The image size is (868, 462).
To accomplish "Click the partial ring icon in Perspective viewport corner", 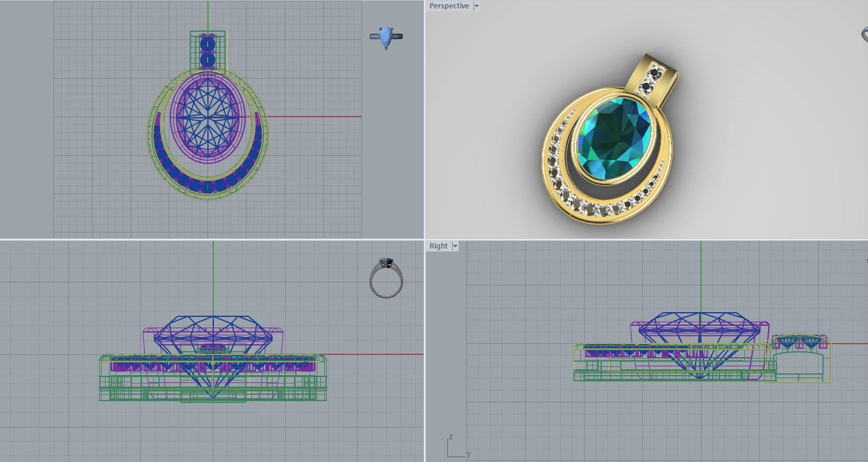I will click(x=865, y=34).
